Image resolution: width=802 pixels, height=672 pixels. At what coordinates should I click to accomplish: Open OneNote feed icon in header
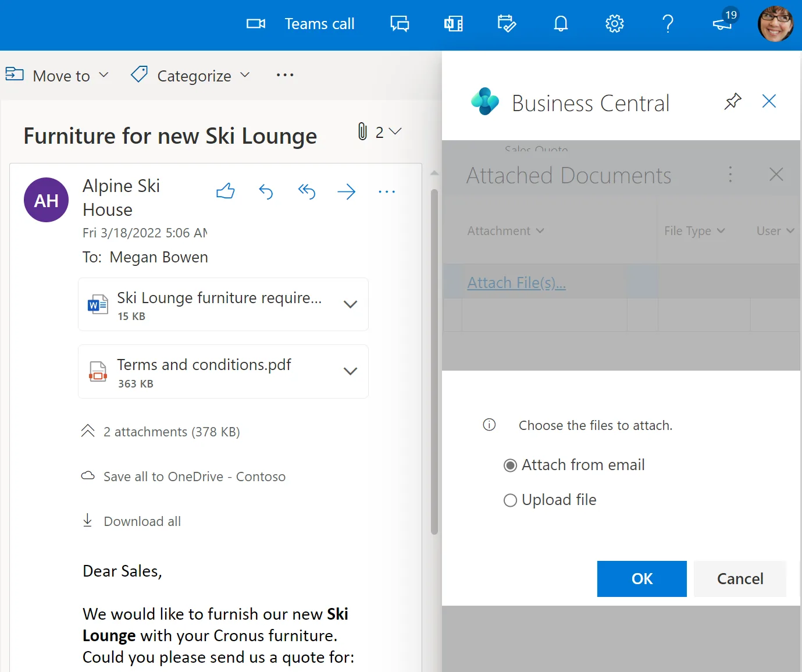point(454,24)
